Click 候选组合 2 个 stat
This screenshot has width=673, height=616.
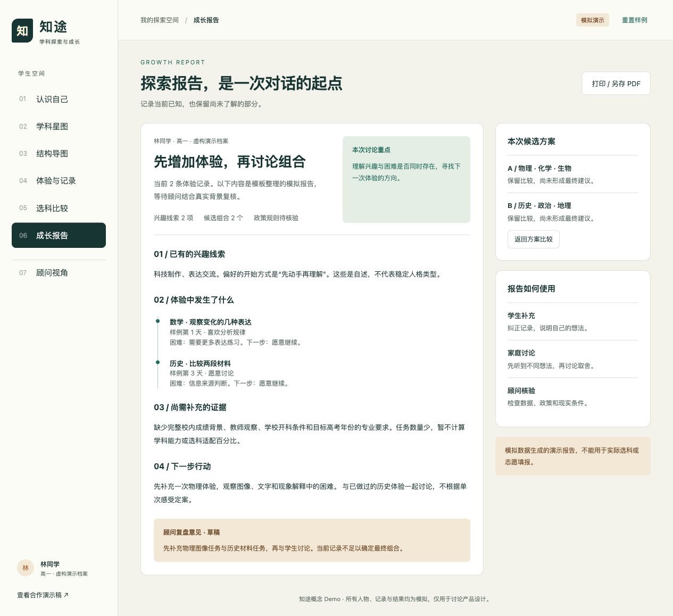[x=223, y=218]
